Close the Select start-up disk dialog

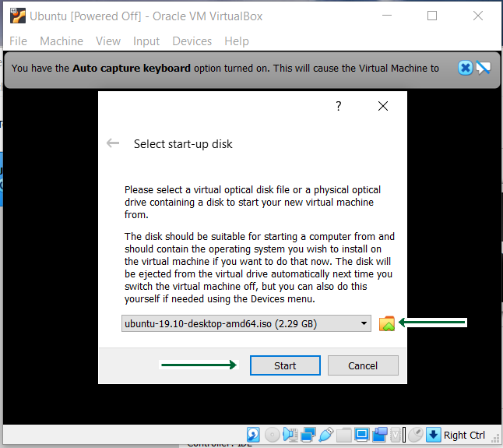point(383,106)
